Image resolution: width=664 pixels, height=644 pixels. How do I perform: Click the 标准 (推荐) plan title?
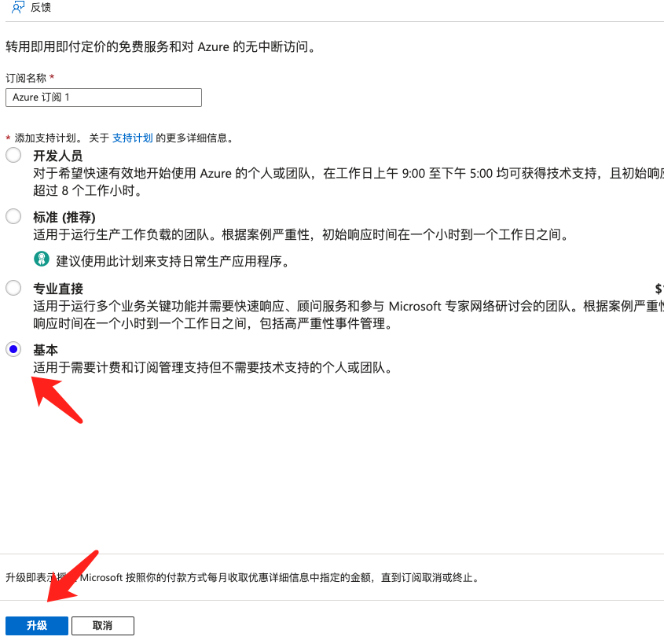point(69,216)
